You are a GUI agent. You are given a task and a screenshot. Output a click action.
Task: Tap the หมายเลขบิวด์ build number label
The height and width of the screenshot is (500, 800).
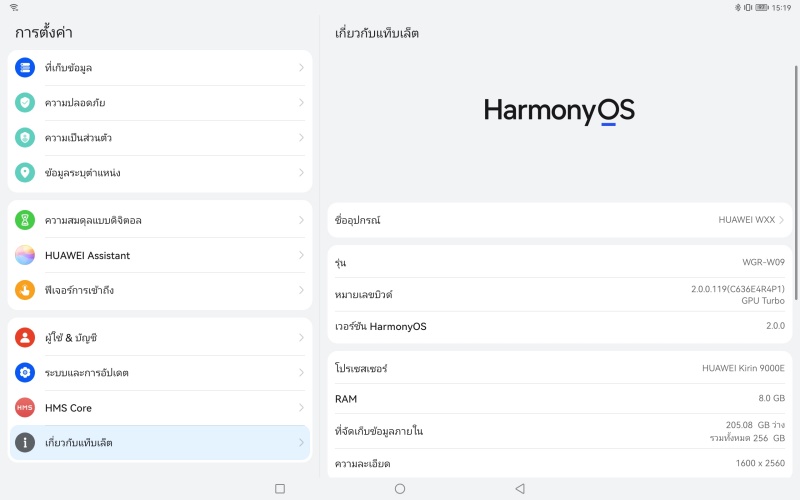[x=363, y=294]
